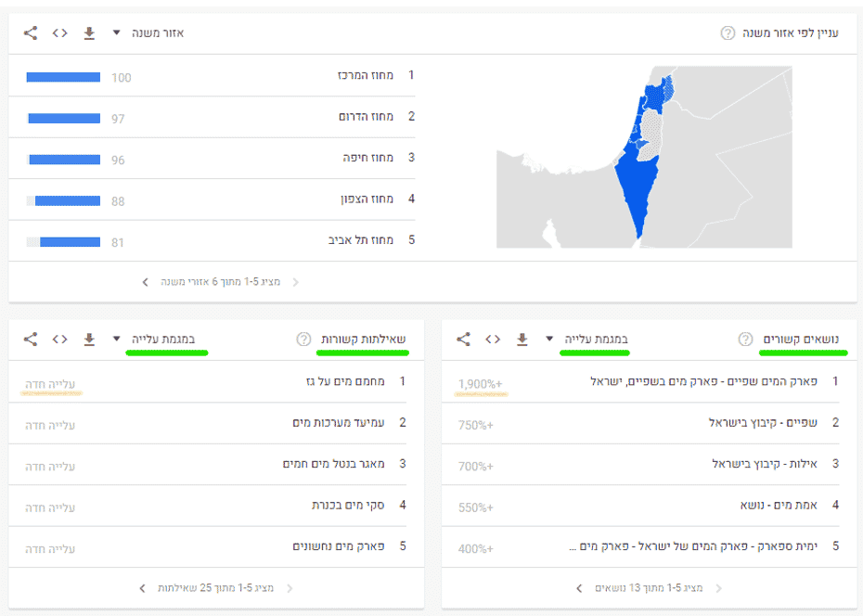Click the value-100 bar for מחוז המרכז
Screen dimensions: 863x616
click(63, 77)
